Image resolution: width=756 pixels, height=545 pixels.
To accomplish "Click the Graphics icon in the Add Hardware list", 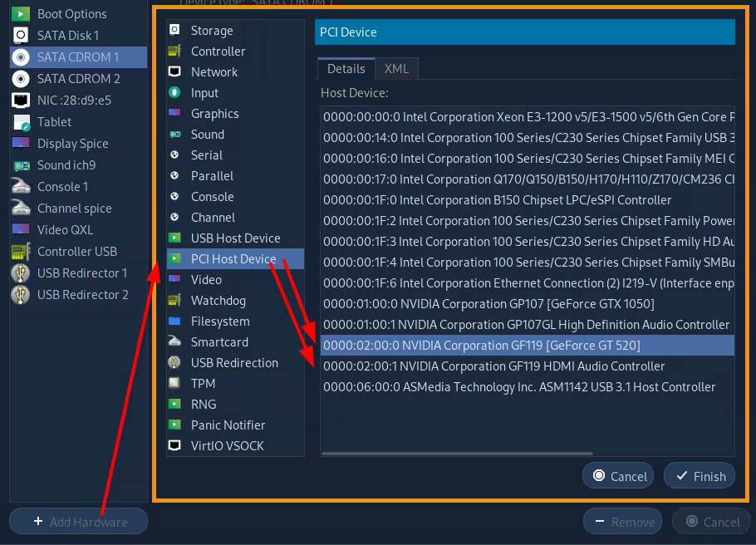I will coord(174,113).
